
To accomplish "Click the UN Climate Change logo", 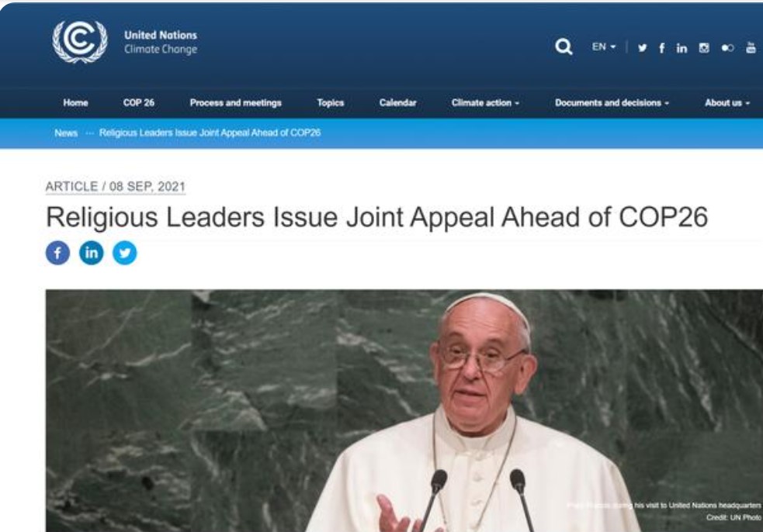I will (x=80, y=42).
